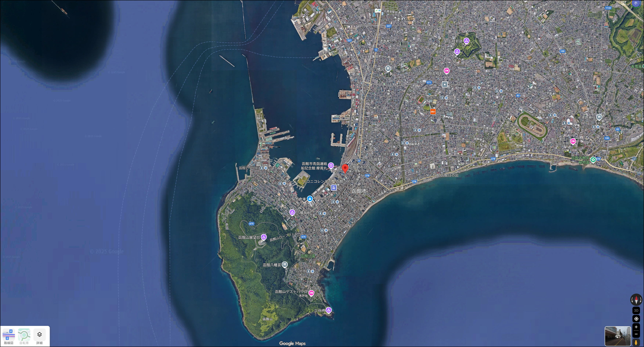The height and width of the screenshot is (347, 644).
Task: Open the auショップ 千代台 store marker
Action: pyautogui.click(x=433, y=112)
